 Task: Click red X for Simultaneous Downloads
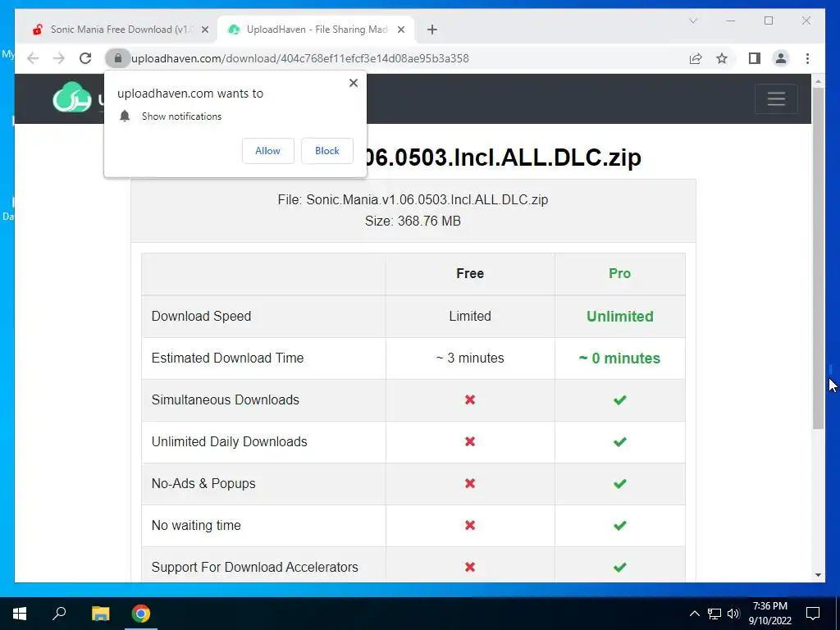(x=470, y=399)
